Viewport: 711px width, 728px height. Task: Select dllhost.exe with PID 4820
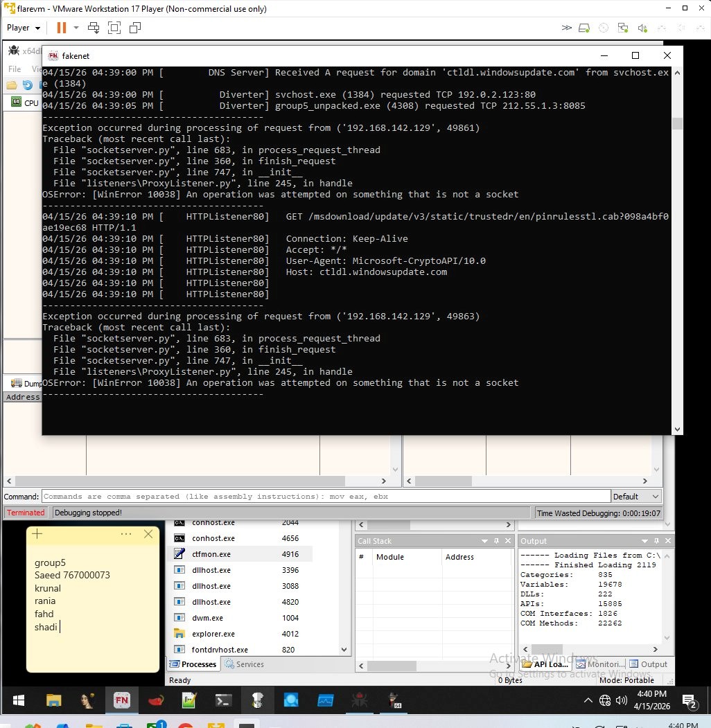pyautogui.click(x=241, y=602)
